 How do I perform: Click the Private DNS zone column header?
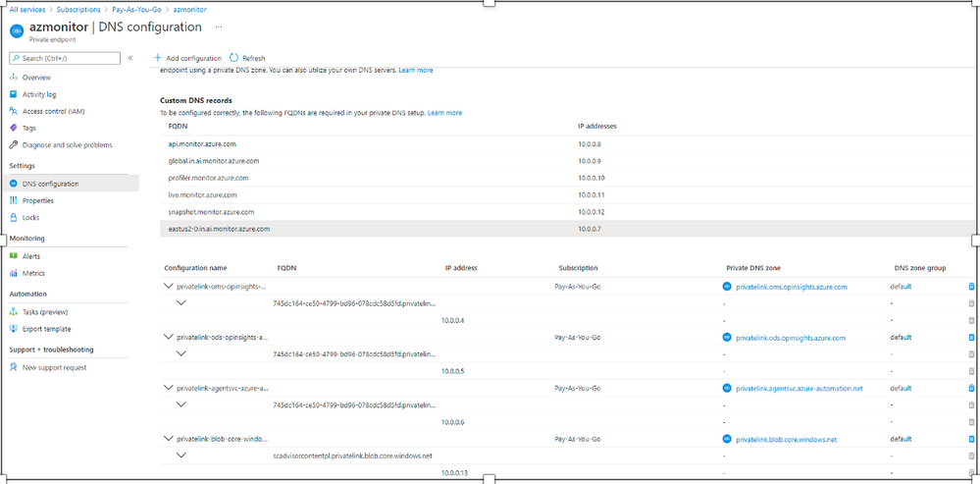(x=753, y=268)
